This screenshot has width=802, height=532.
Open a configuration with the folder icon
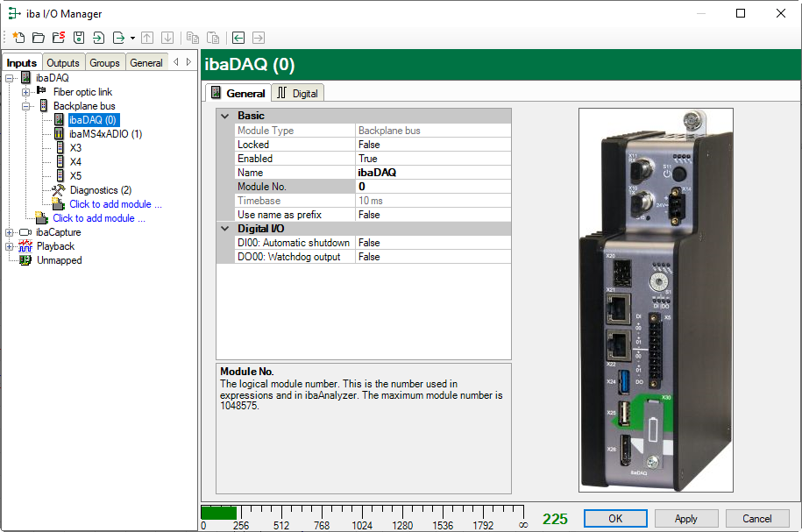coord(39,38)
